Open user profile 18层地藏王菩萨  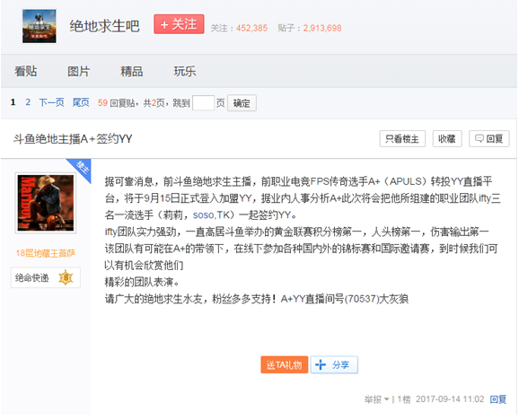pyautogui.click(x=46, y=253)
